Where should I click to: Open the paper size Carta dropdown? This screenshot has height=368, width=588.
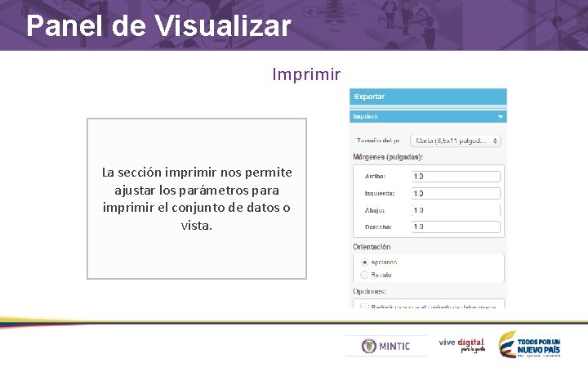tap(456, 141)
